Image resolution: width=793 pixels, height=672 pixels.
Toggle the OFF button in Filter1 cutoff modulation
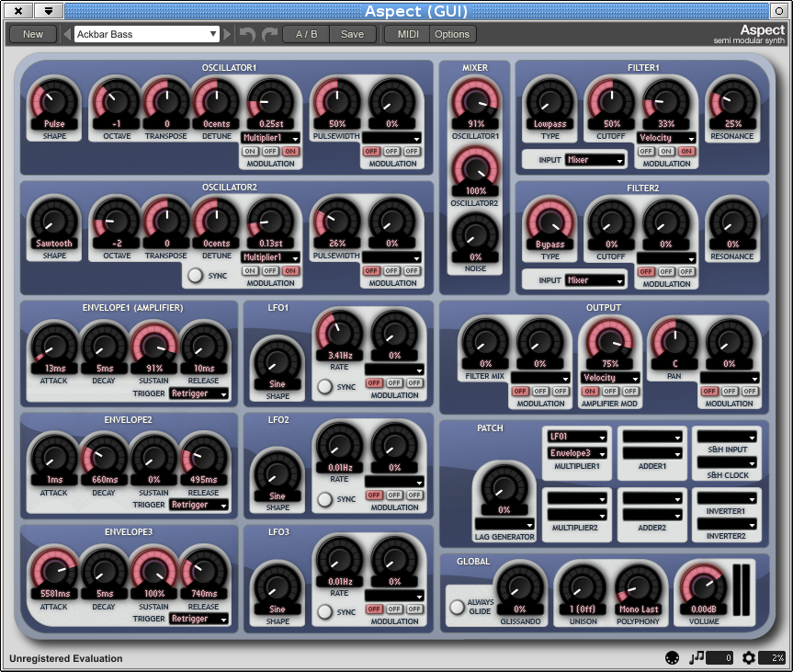(x=646, y=152)
